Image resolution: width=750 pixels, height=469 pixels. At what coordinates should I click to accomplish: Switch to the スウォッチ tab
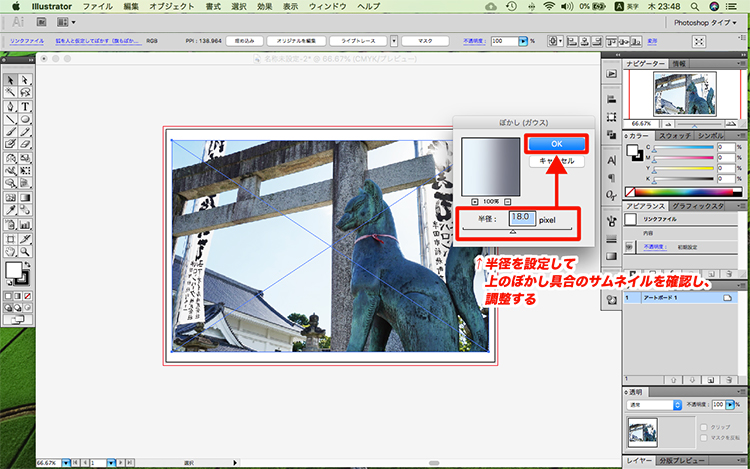pos(677,134)
